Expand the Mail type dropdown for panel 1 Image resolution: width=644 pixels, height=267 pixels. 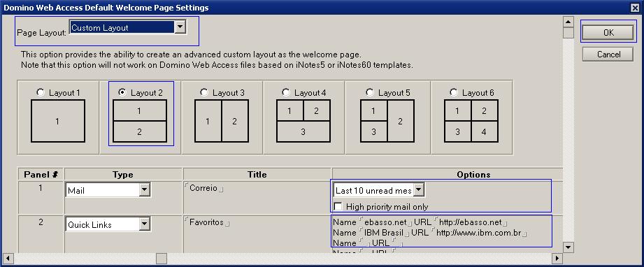point(144,190)
